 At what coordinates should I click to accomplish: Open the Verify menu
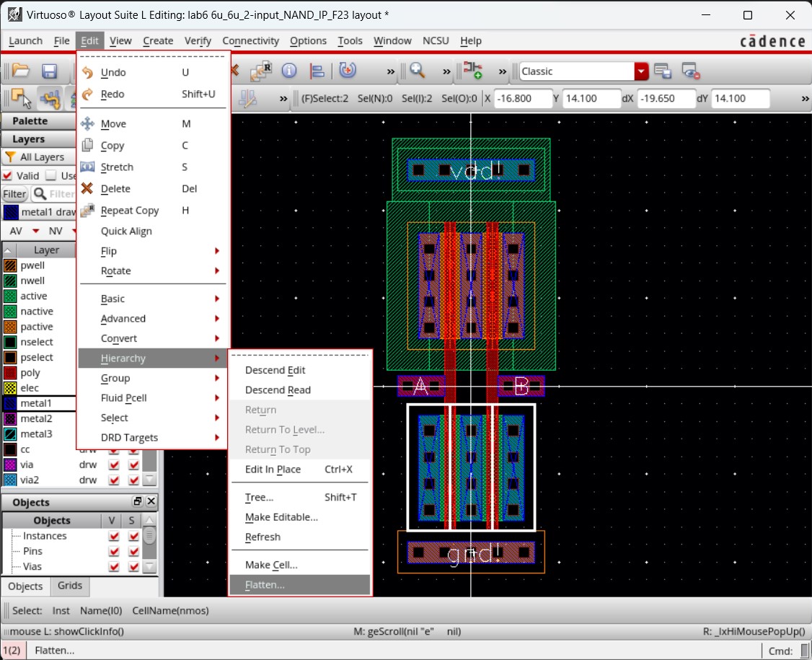[x=198, y=40]
